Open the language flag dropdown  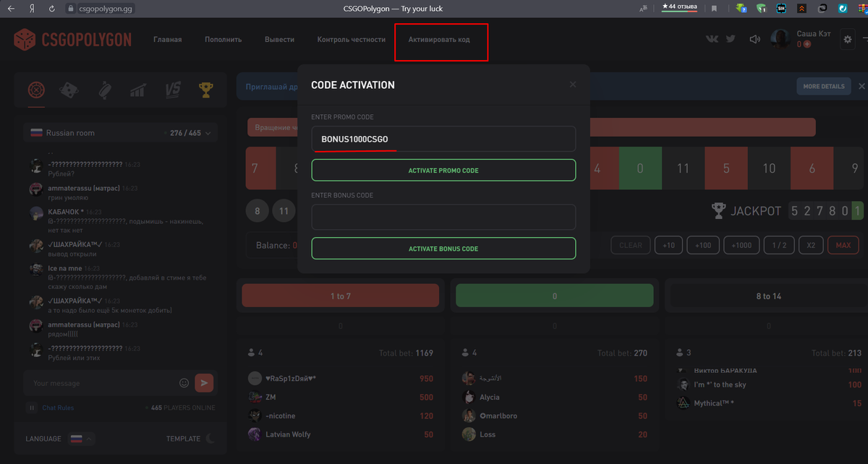click(x=81, y=438)
